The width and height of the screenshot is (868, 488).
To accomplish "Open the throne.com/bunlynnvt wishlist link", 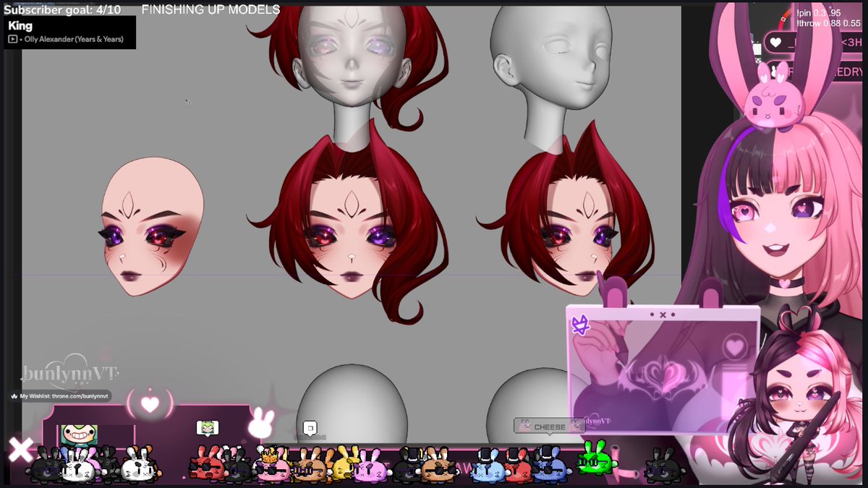I will coord(59,396).
